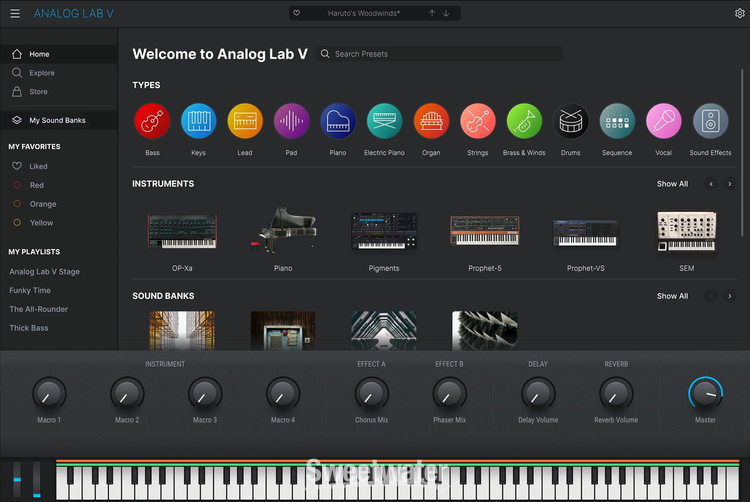Select the Lead type icon
This screenshot has height=502, width=750.
[x=245, y=121]
